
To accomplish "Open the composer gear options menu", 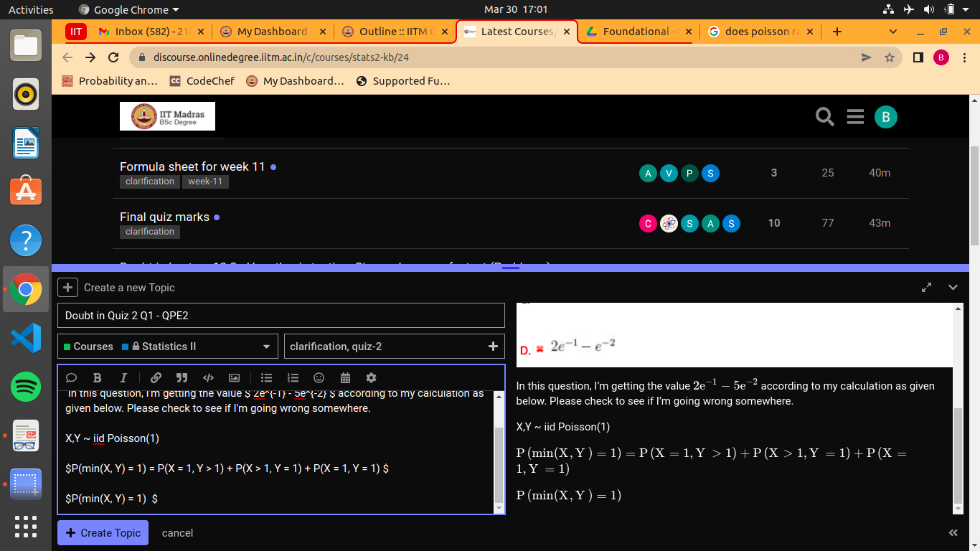I will 371,378.
